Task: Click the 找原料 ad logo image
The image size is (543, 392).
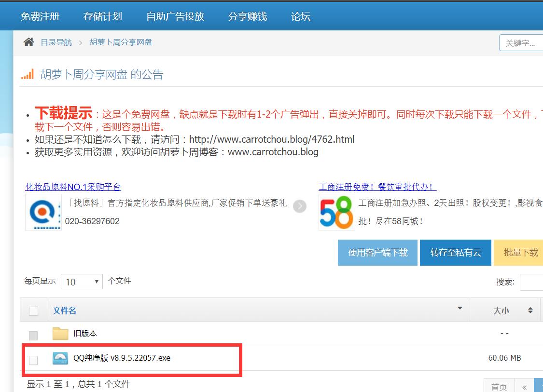Action: (43, 212)
